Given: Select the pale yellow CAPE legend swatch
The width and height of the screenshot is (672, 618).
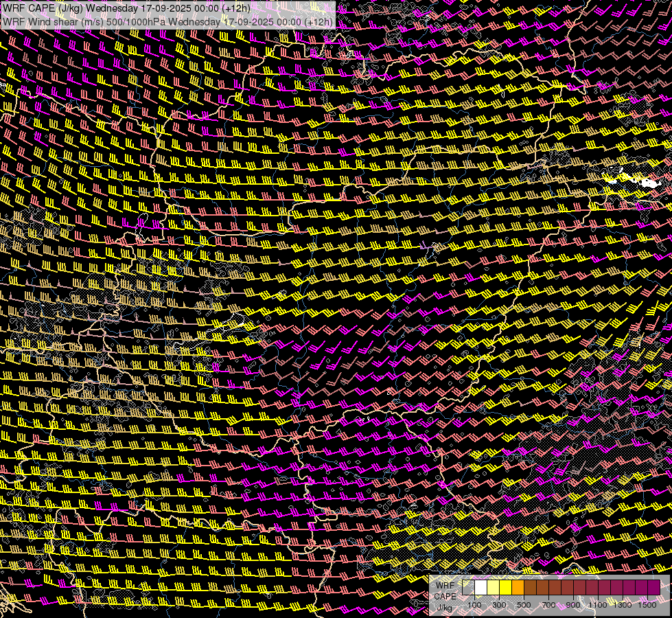Looking at the screenshot, I should [x=493, y=587].
